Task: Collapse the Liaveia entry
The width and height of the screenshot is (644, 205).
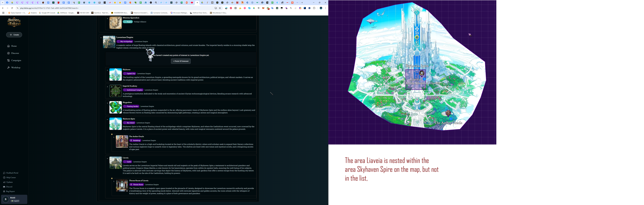Action: (x=107, y=158)
